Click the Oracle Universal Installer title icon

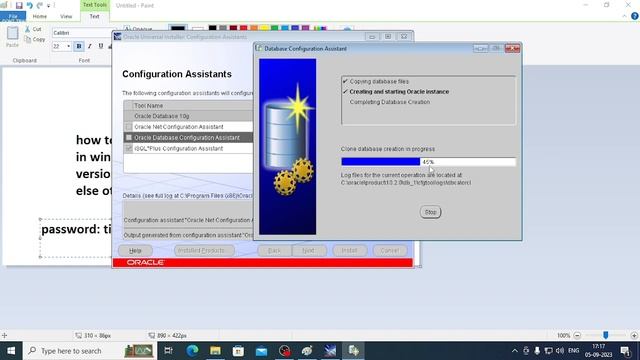[118, 37]
